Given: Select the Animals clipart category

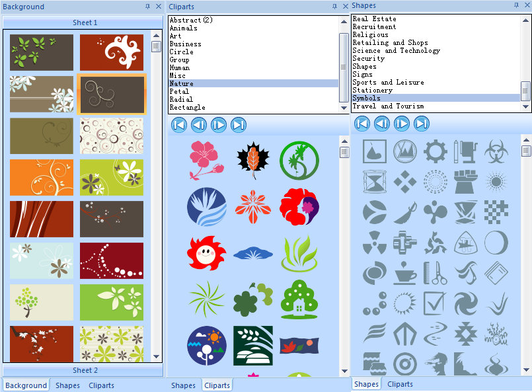Looking at the screenshot, I should tap(184, 28).
